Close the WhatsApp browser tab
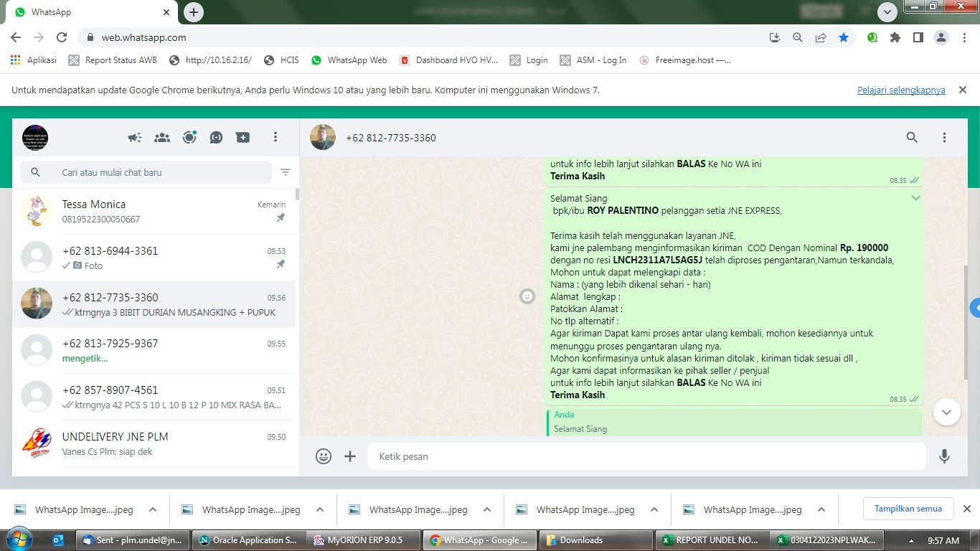 [166, 12]
